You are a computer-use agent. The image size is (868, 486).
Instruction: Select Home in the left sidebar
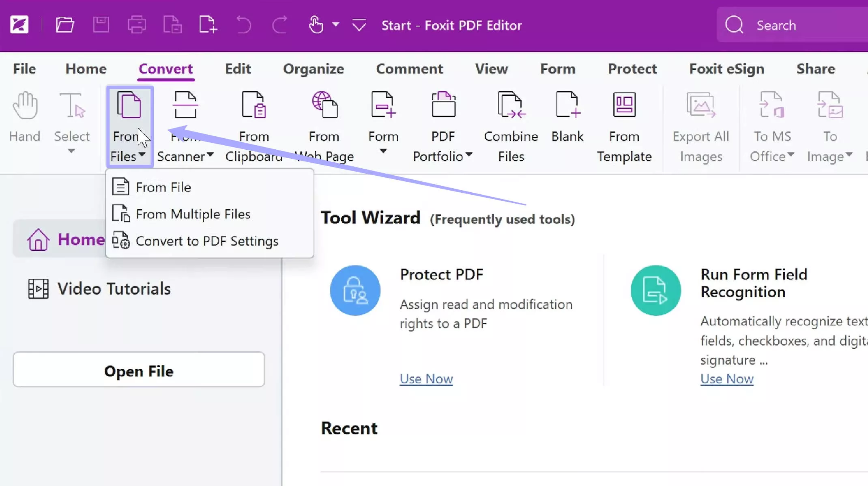tap(59, 239)
